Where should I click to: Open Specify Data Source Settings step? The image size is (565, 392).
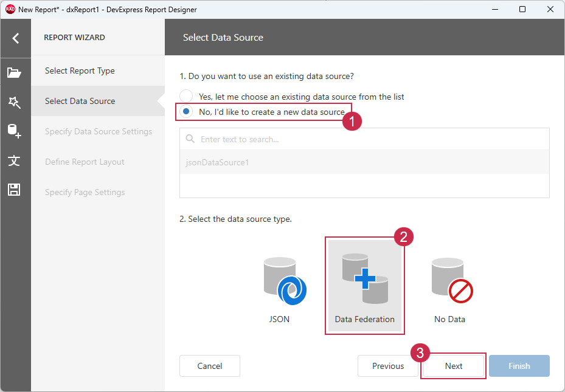pos(98,131)
